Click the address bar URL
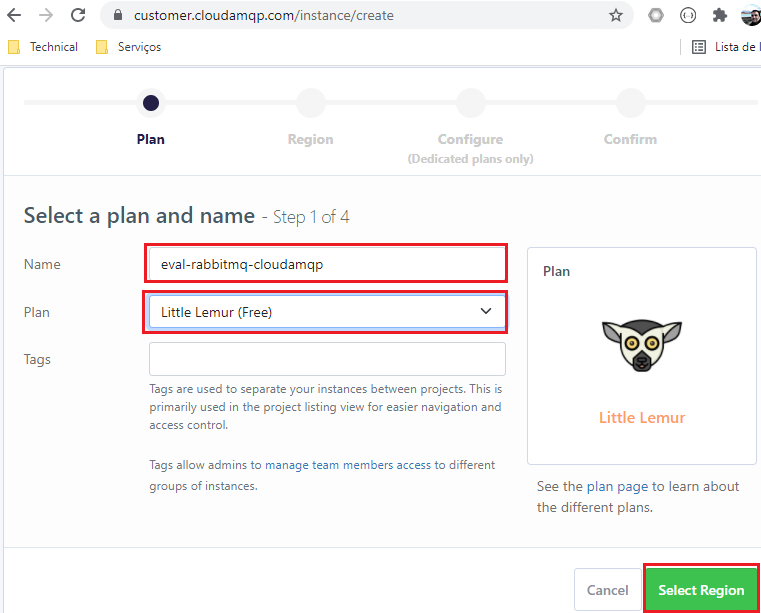 tap(264, 16)
